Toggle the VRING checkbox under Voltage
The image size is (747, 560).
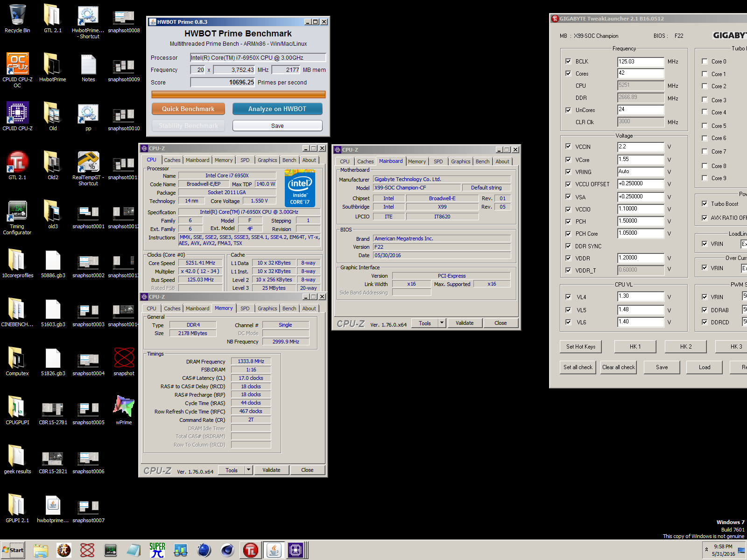(568, 172)
